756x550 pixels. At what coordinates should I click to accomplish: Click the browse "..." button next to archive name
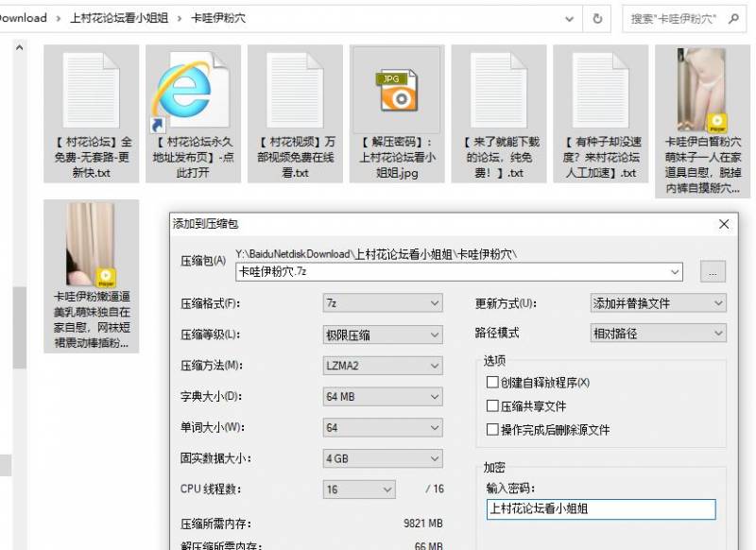coord(713,272)
